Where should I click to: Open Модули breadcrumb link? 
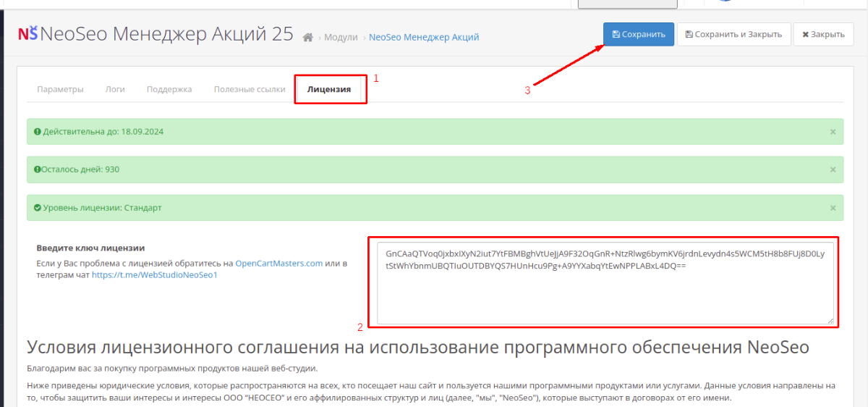341,37
